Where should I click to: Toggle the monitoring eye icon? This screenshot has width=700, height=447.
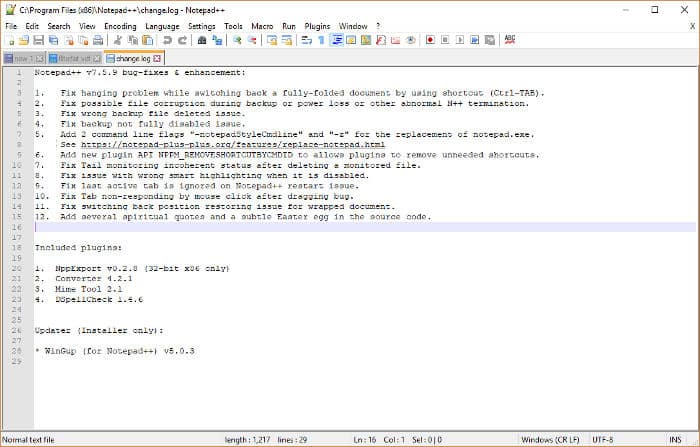pyautogui.click(x=411, y=40)
